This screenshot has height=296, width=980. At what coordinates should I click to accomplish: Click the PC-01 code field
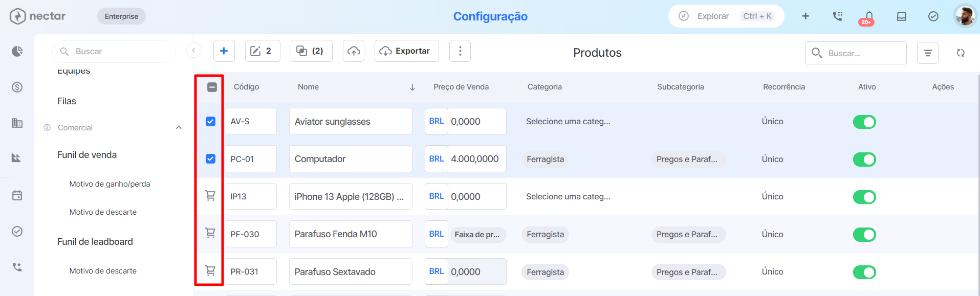point(251,159)
